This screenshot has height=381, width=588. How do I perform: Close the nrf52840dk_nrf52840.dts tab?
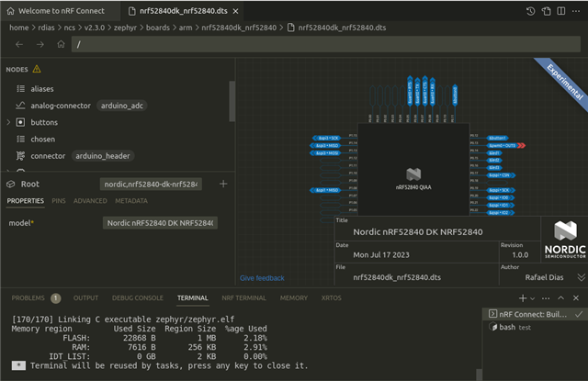[x=235, y=11]
